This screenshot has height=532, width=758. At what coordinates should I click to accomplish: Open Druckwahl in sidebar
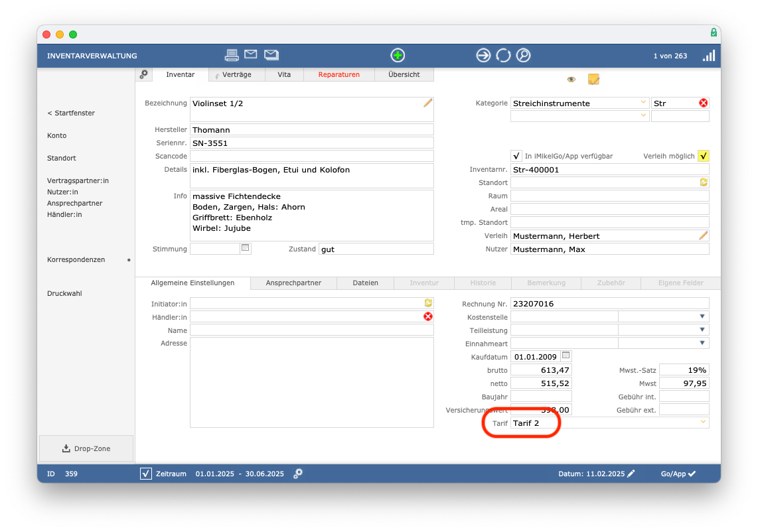(x=65, y=294)
